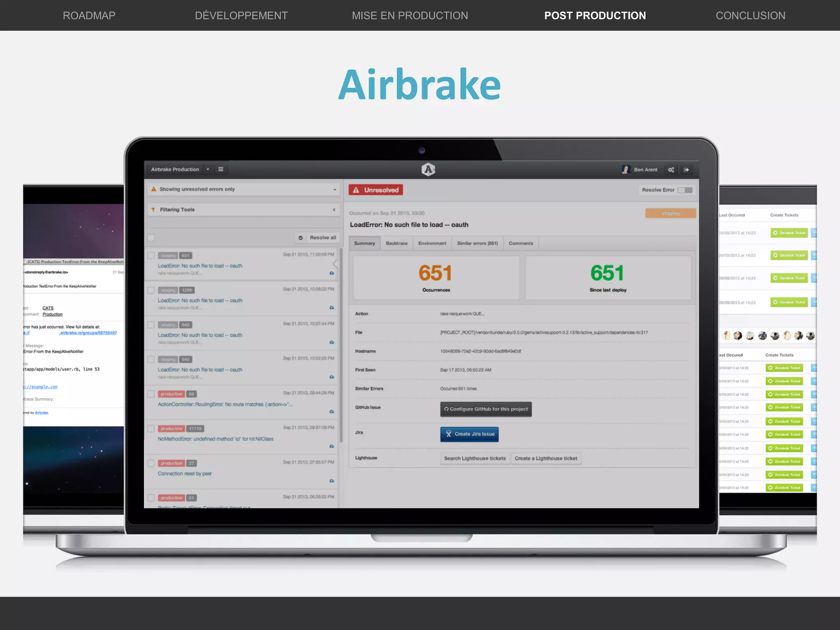Open the Connection reset by peer error

[x=185, y=473]
